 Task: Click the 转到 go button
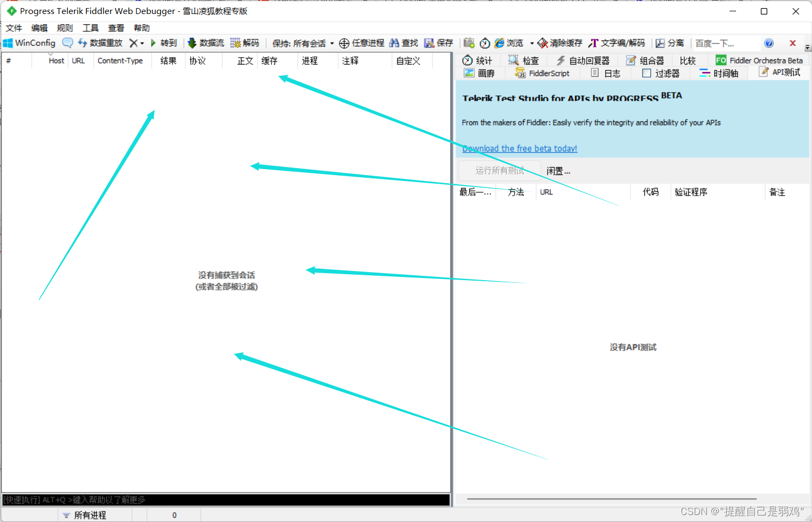pos(164,43)
